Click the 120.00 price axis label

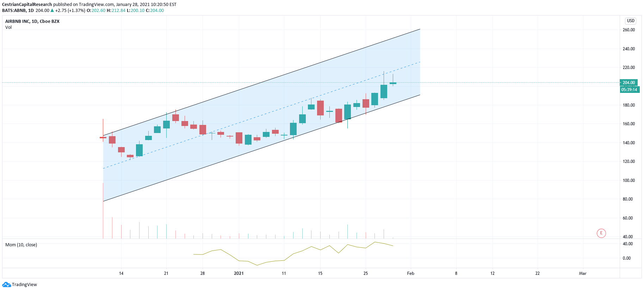[x=629, y=162]
